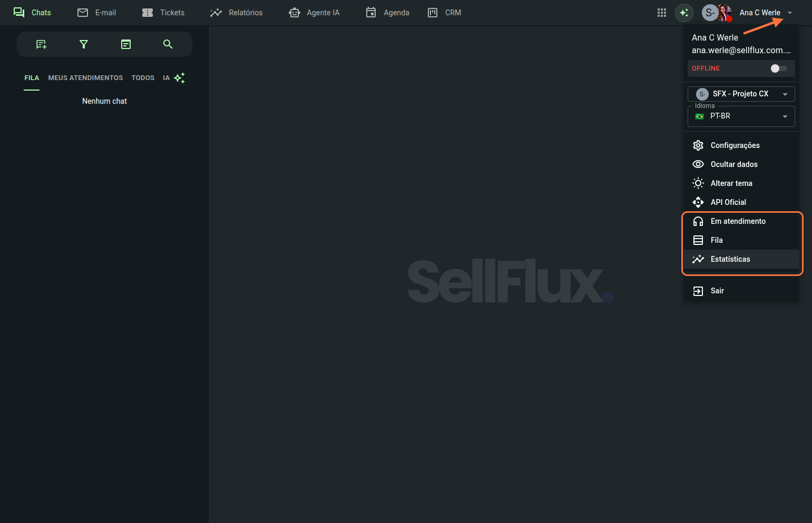Image resolution: width=812 pixels, height=523 pixels.
Task: Open Em atendimento from the user menu
Action: 738,221
